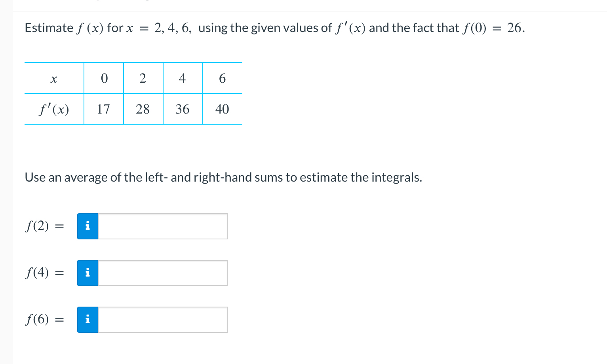607x364 pixels.
Task: Select the x header cell in the table
Action: click(x=54, y=78)
